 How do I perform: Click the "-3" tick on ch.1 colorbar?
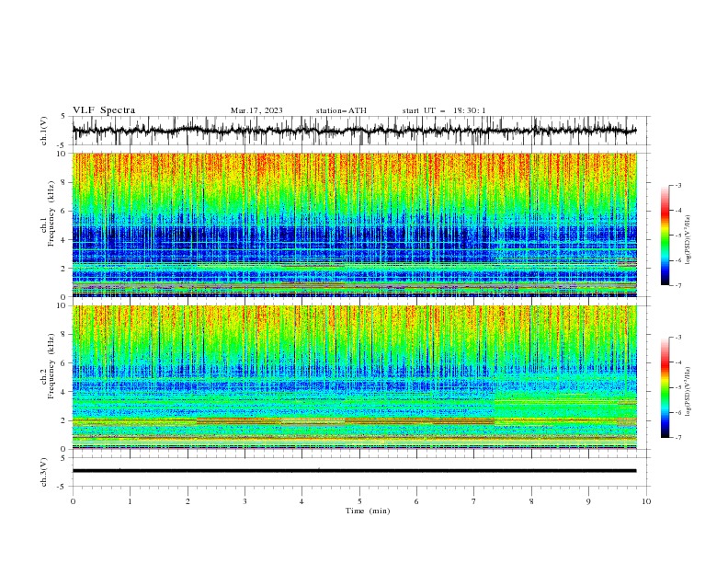tap(678, 185)
